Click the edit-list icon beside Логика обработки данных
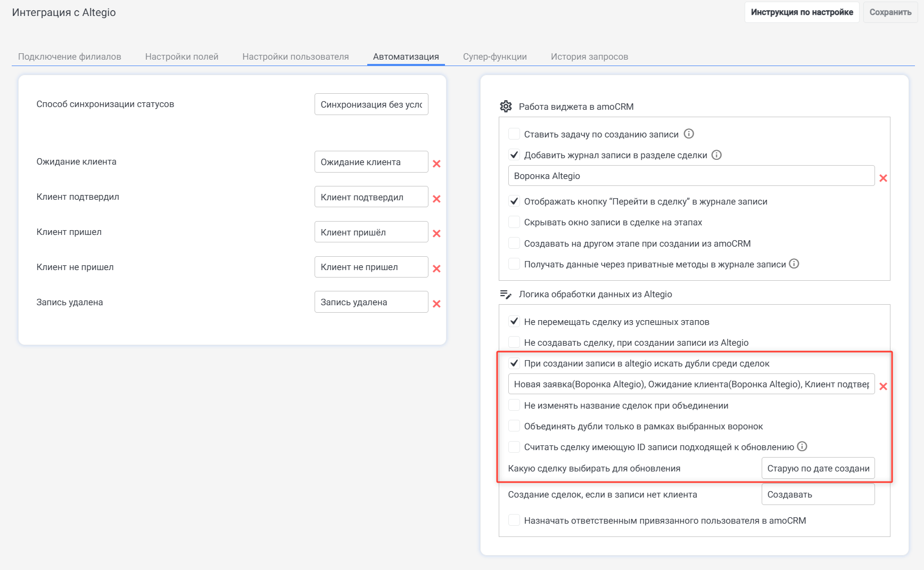The width and height of the screenshot is (924, 570). point(506,294)
